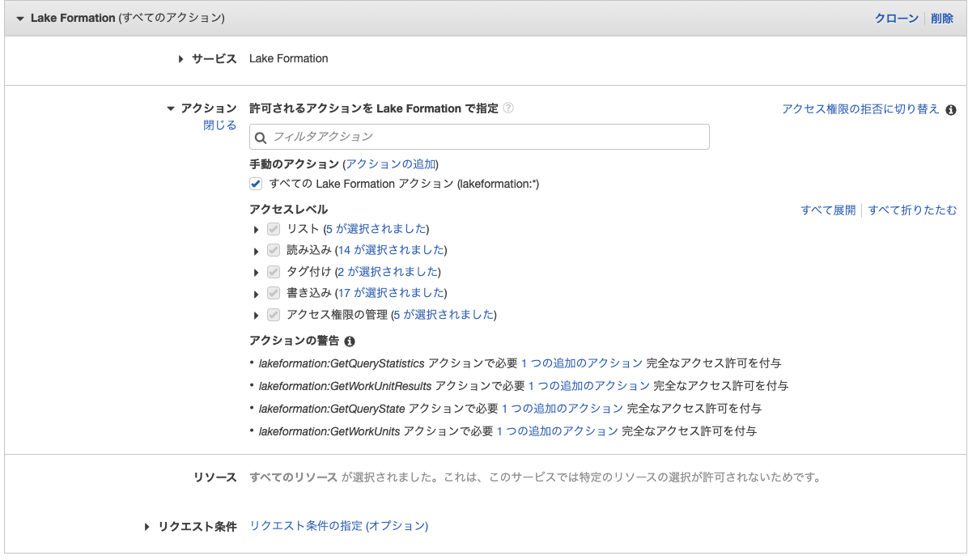The height and width of the screenshot is (560, 968).
Task: Open 5 が選択されました link for リスト
Action: [376, 229]
